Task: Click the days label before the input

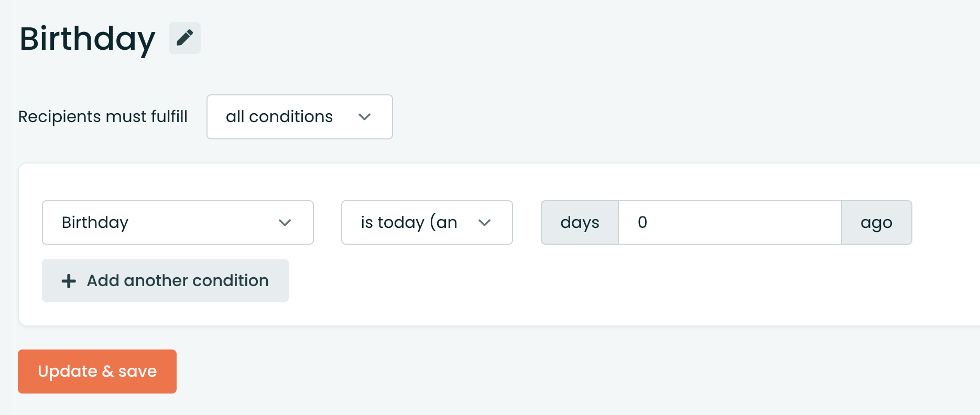Action: [x=580, y=222]
